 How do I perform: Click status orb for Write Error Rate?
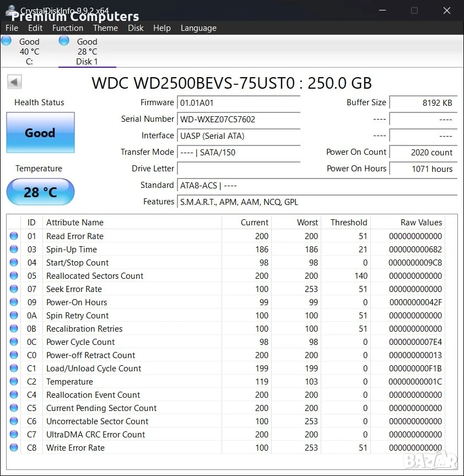[x=14, y=447]
